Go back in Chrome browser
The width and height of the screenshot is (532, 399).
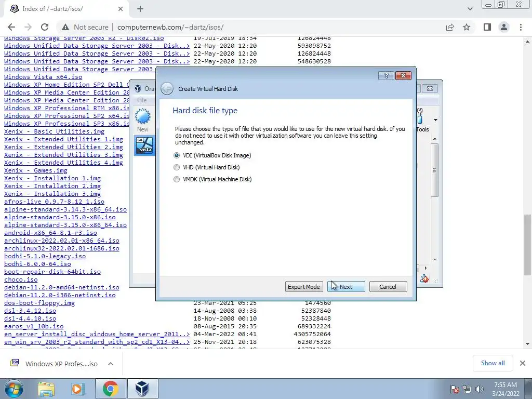11,27
